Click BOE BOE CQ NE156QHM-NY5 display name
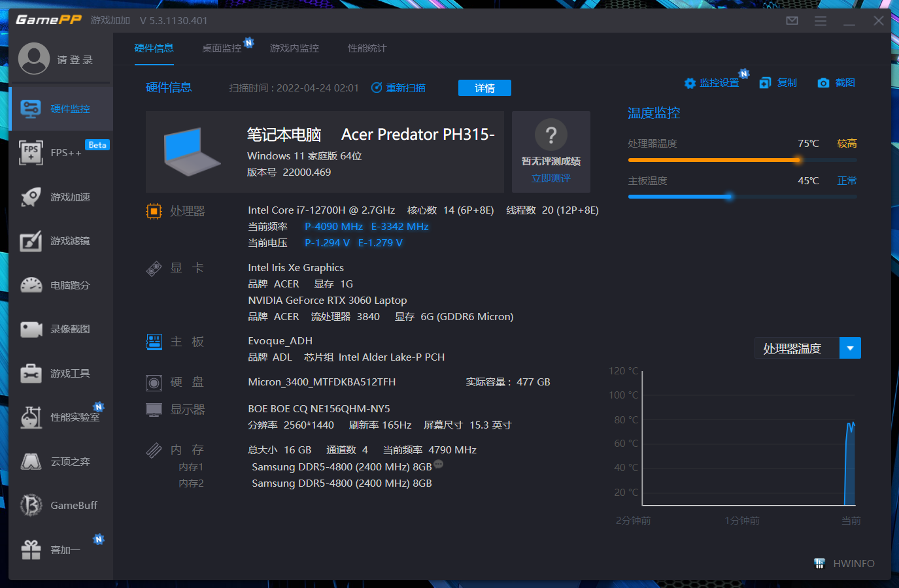Screen dimensions: 899x588 pyautogui.click(x=318, y=409)
